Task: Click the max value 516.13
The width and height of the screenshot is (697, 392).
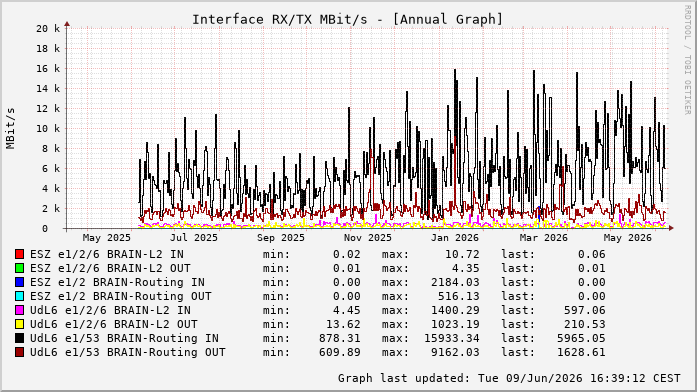Action: (x=459, y=296)
